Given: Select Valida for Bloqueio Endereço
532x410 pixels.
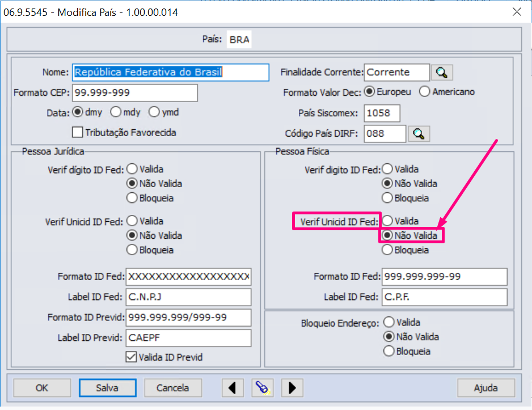Looking at the screenshot, I should point(389,322).
